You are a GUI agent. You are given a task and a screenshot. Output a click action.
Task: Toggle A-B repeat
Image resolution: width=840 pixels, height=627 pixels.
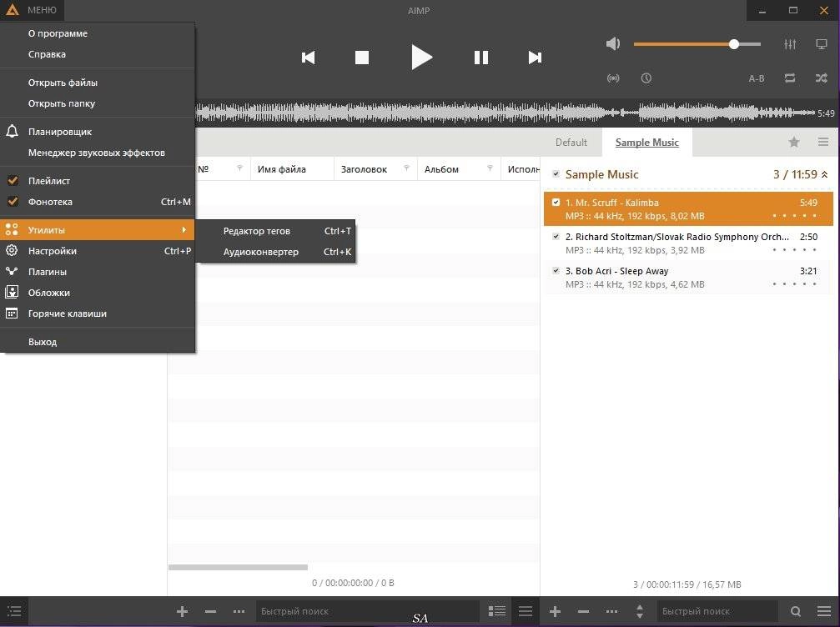757,78
